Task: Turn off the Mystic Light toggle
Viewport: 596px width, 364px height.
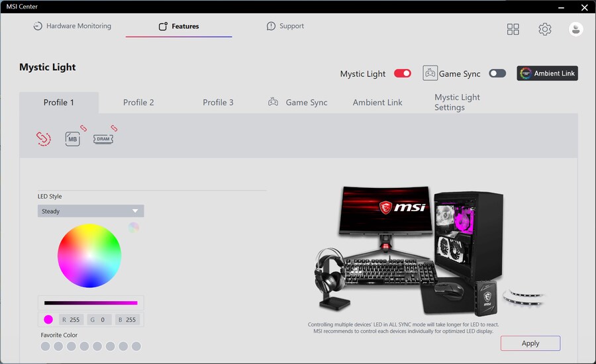Action: 403,73
